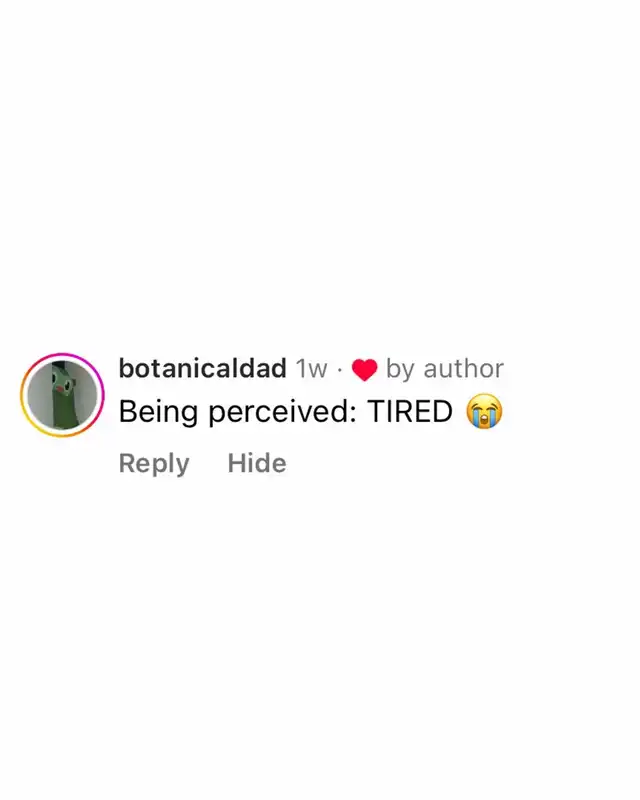Tap the orange bottom edge of the story ring
The height and width of the screenshot is (800, 640).
[62, 435]
